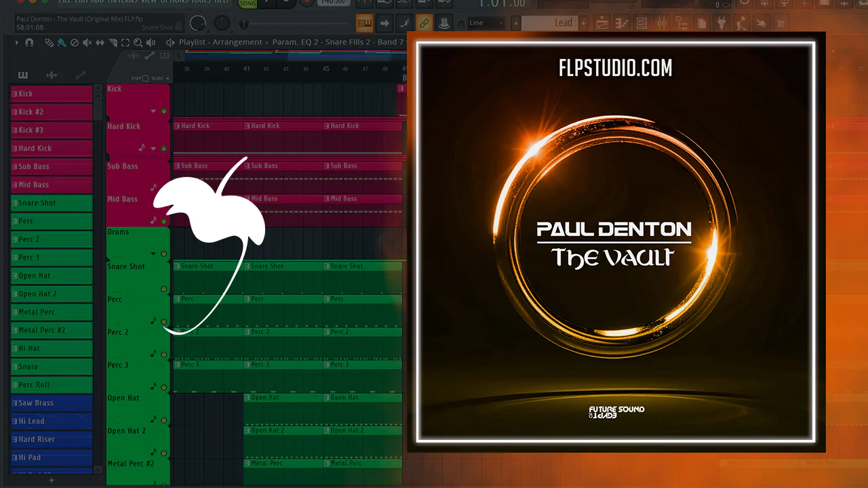Screen dimensions: 868x488
Task: Open the plugin picker plug icon
Action: [x=722, y=24]
